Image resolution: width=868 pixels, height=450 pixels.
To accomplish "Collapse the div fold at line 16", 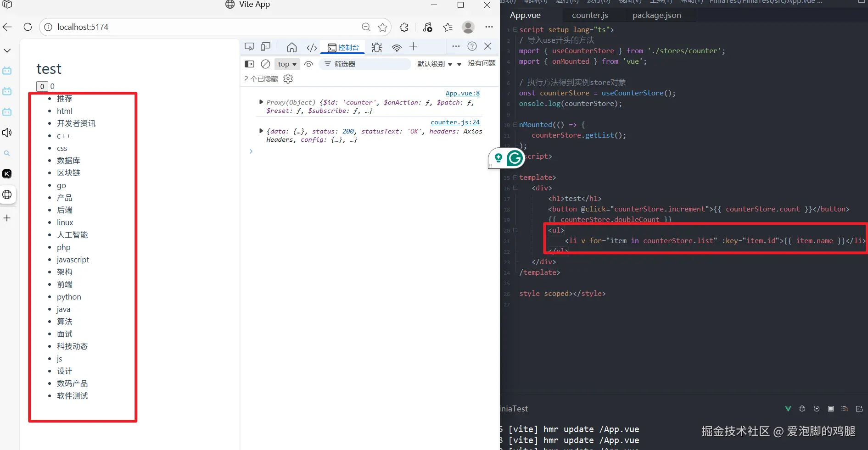I will click(x=515, y=188).
